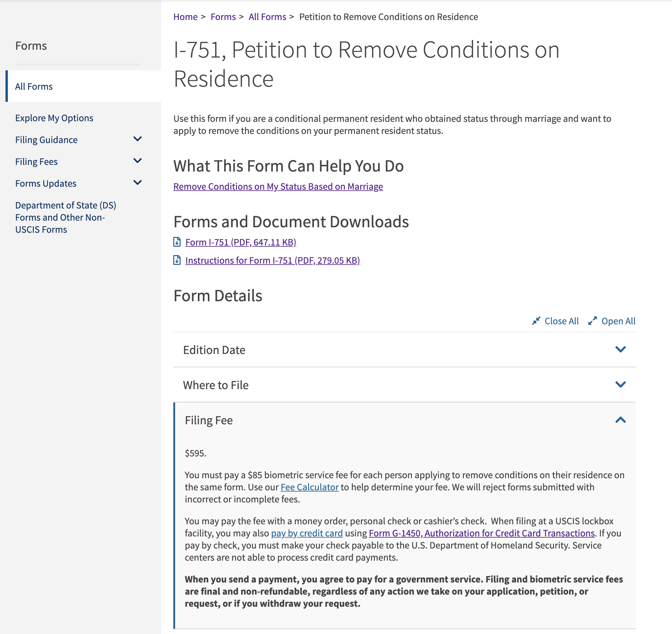
Task: Click the PDF download icon beside Form I-751
Action: point(177,242)
